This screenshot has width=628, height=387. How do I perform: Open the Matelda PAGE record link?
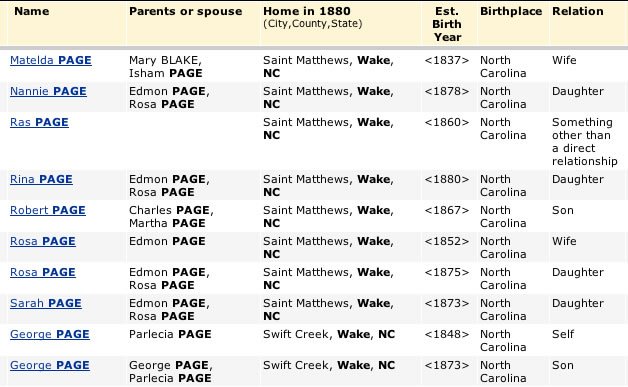[51, 60]
